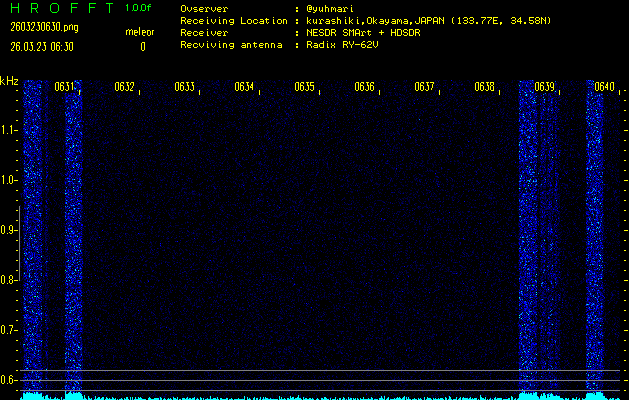The image size is (629, 400).
Task: Click the 0634 time marker
Action: 244,87
